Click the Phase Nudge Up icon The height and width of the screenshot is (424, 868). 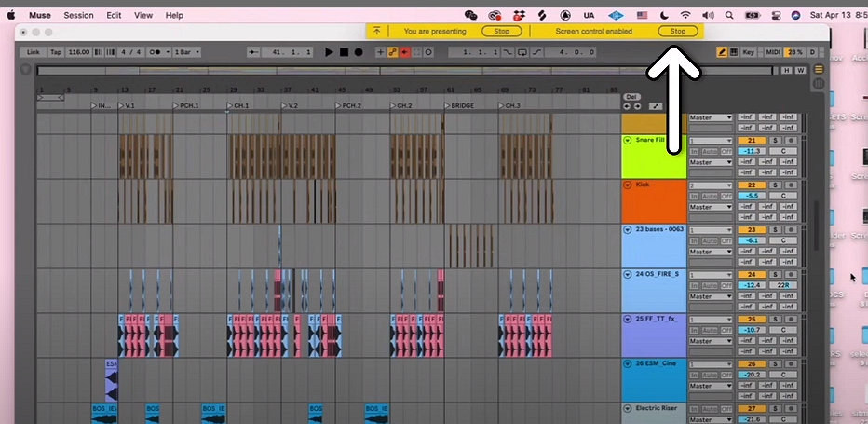pyautogui.click(x=110, y=52)
